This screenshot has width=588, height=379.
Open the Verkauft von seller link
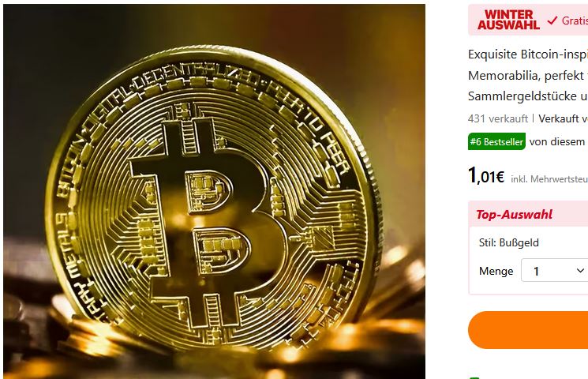(564, 118)
